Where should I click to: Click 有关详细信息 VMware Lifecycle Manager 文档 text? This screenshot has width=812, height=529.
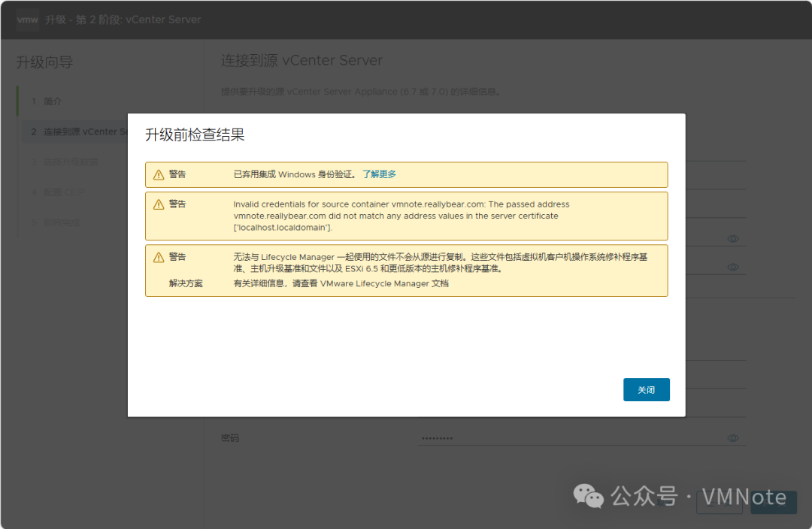click(341, 283)
